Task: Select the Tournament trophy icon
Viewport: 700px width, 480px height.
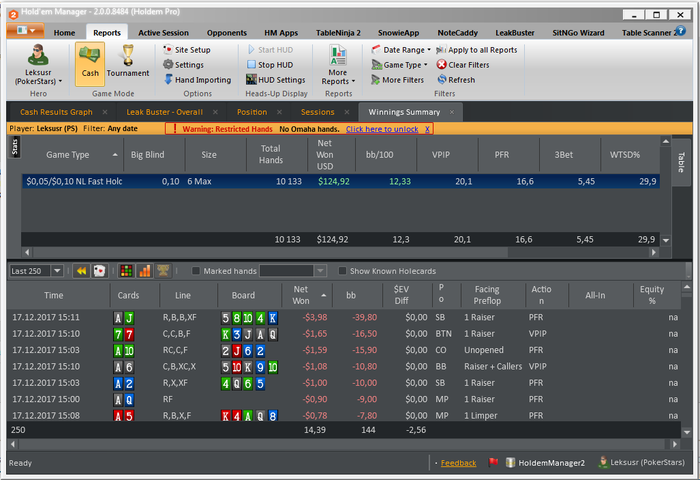Action: click(128, 61)
